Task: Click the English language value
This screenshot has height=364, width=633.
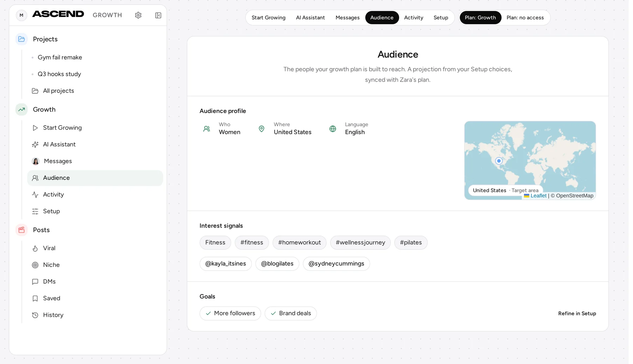Action: [355, 132]
